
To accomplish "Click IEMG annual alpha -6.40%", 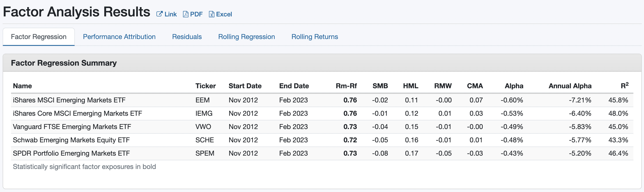I will 580,113.
